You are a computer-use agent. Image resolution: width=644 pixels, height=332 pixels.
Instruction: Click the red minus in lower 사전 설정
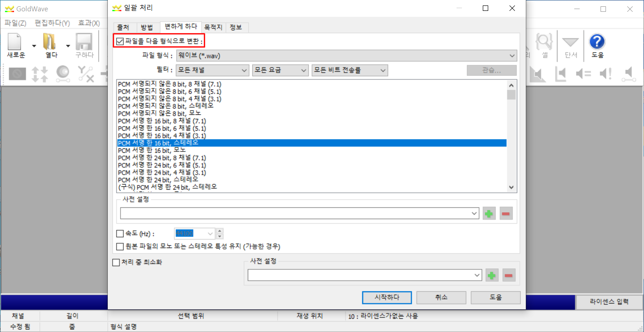pos(509,275)
